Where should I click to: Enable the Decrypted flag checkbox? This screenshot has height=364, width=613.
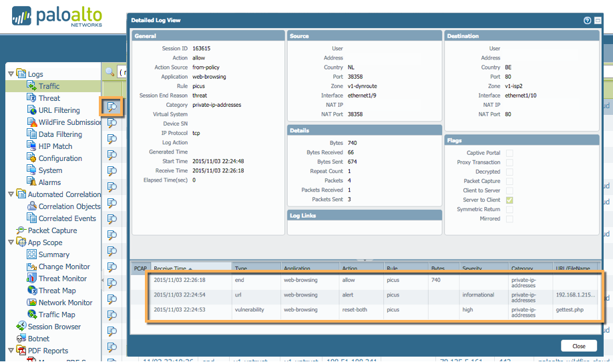click(509, 172)
